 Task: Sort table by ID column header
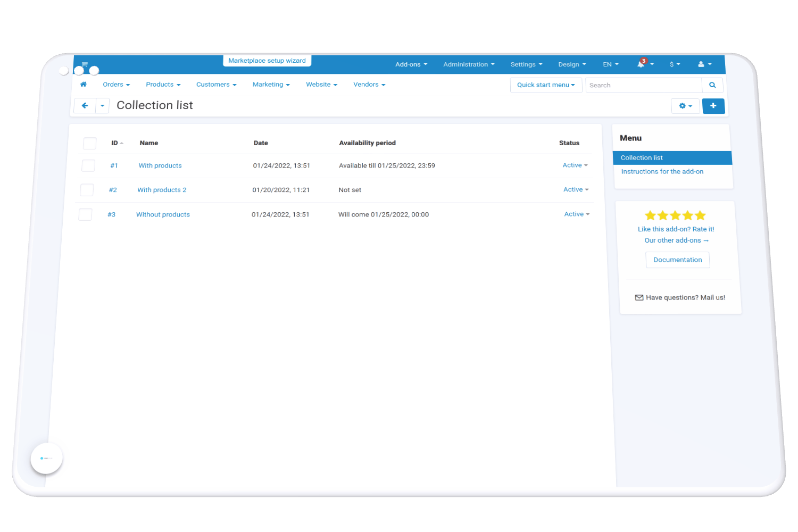tap(117, 143)
